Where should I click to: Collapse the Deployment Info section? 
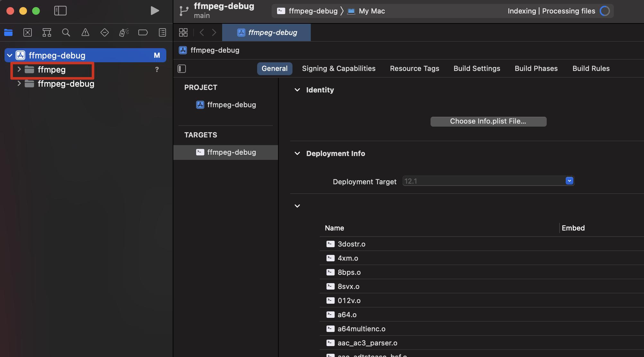[297, 153]
